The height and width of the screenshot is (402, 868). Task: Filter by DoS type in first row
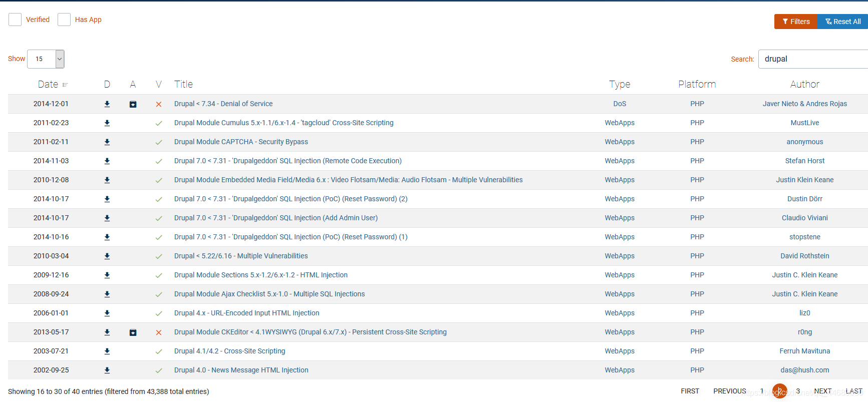point(620,104)
